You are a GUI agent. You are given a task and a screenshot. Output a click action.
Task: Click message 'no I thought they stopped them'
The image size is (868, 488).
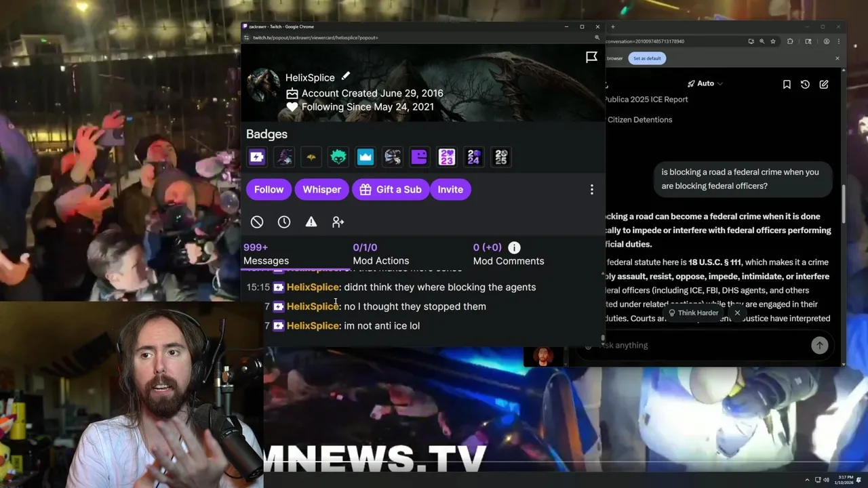click(415, 306)
